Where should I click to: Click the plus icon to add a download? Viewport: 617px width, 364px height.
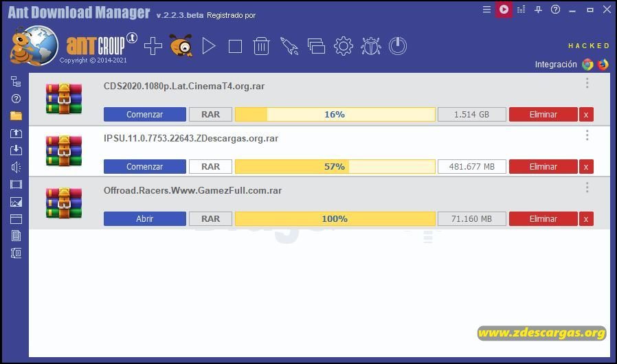(153, 46)
